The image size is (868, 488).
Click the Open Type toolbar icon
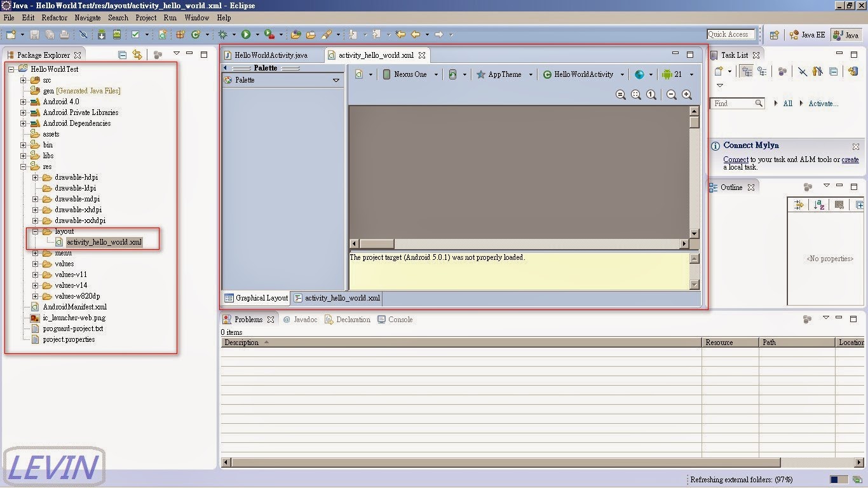295,35
